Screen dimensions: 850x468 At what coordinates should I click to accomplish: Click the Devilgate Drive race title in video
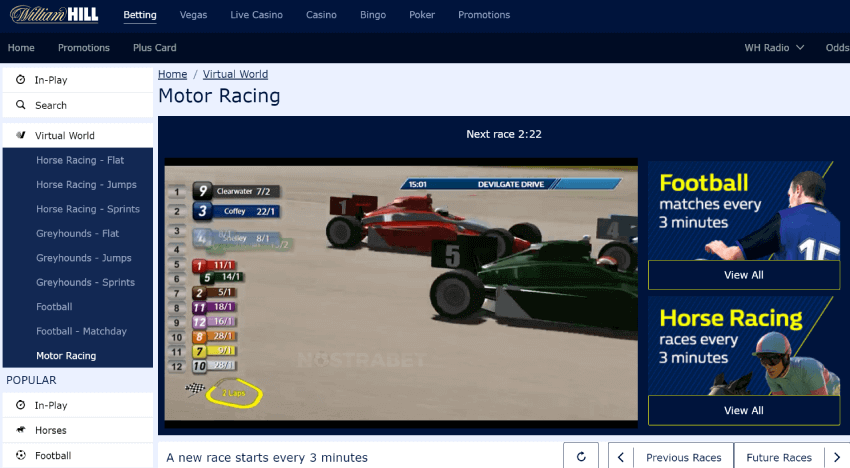tap(511, 184)
